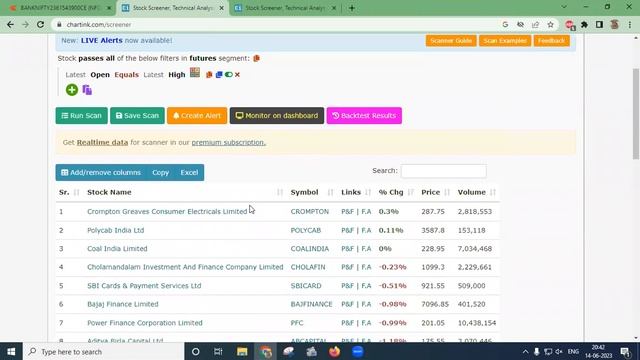This screenshot has height=360, width=640.
Task: Click the Google icon in address bar
Action: pos(505,24)
